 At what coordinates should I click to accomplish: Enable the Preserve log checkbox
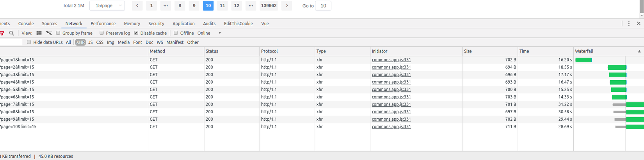102,33
